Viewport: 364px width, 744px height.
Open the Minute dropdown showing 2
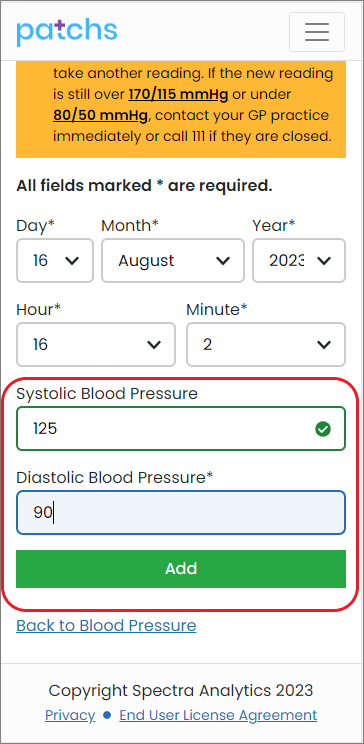(266, 344)
